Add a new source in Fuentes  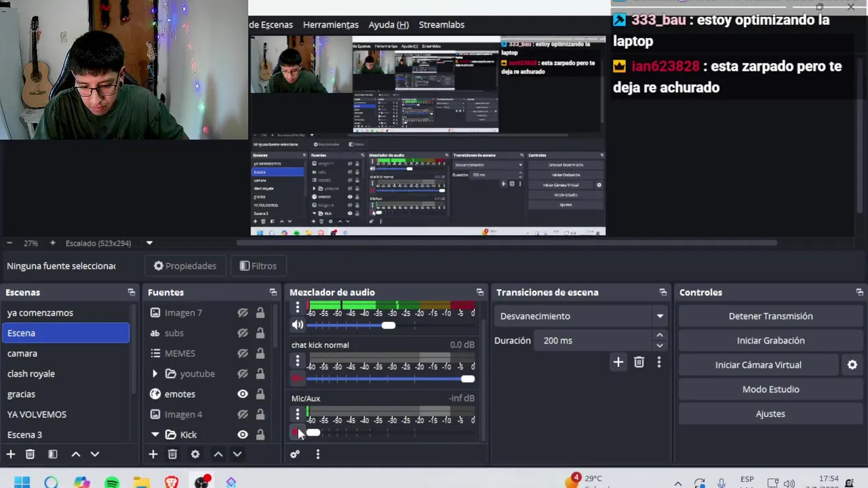click(x=153, y=454)
